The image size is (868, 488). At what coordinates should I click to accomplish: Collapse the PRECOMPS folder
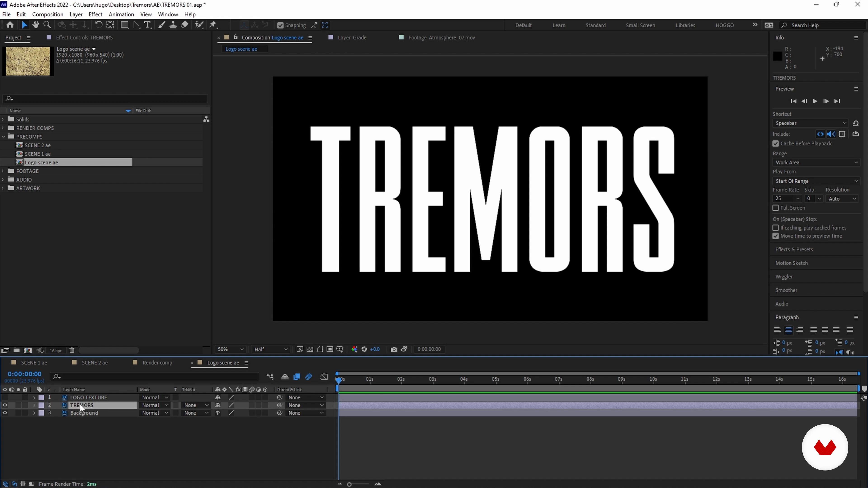(x=3, y=137)
